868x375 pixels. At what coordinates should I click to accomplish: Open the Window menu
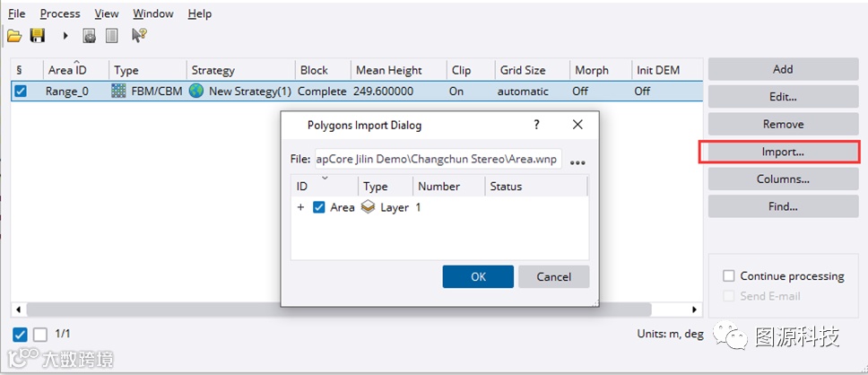coord(153,13)
